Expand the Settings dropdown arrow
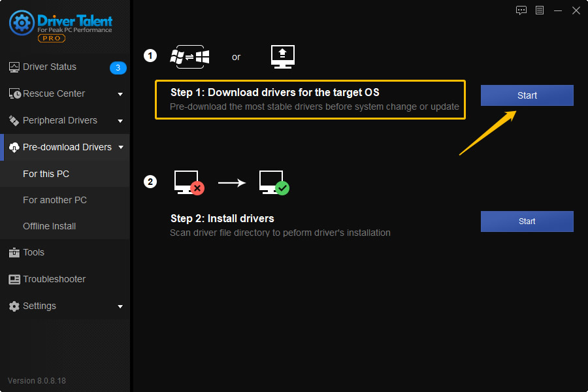 120,306
